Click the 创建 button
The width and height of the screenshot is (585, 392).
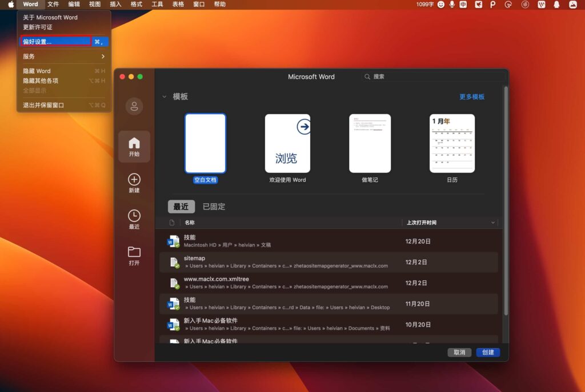(487, 352)
